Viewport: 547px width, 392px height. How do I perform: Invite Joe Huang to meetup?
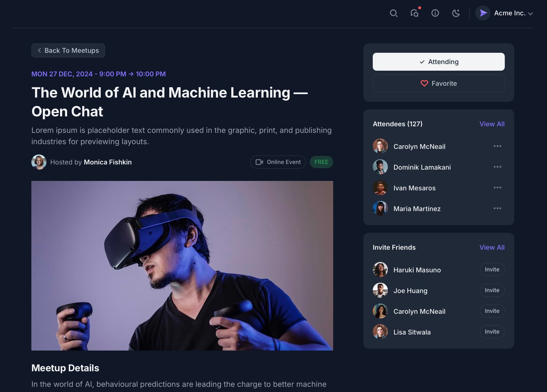tap(492, 290)
